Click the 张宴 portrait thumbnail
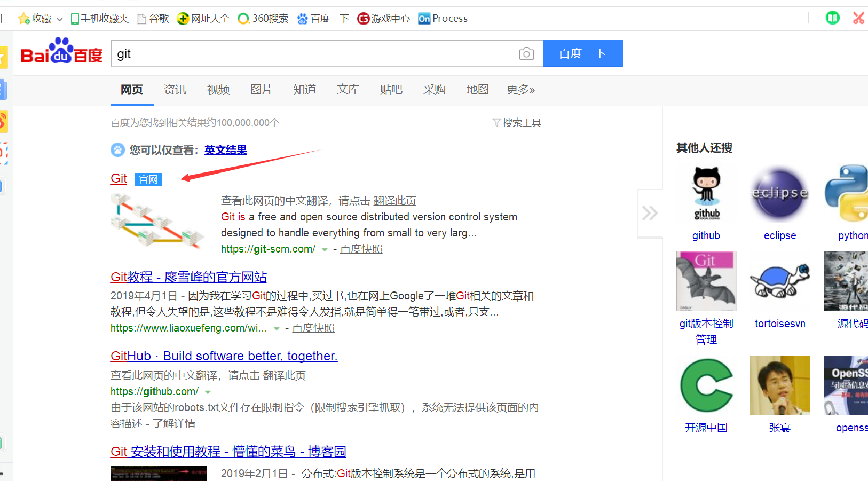The image size is (868, 481). (x=780, y=385)
